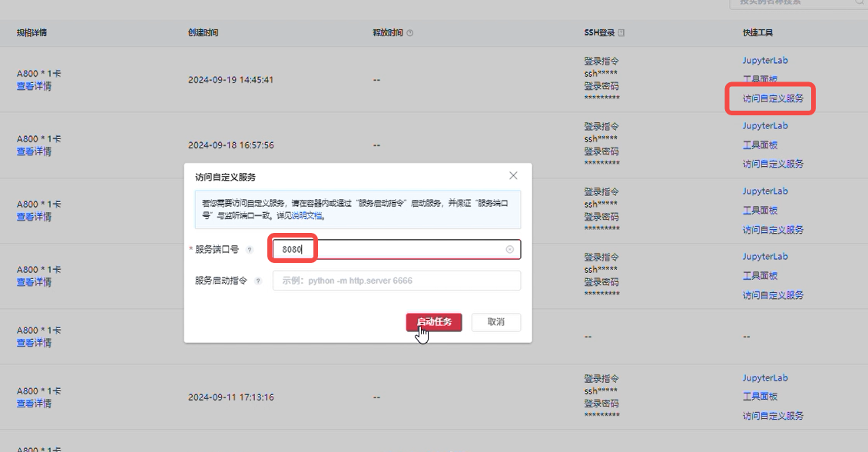Click help icon beside 服务启动指令 label
The height and width of the screenshot is (452, 868).
click(x=258, y=281)
